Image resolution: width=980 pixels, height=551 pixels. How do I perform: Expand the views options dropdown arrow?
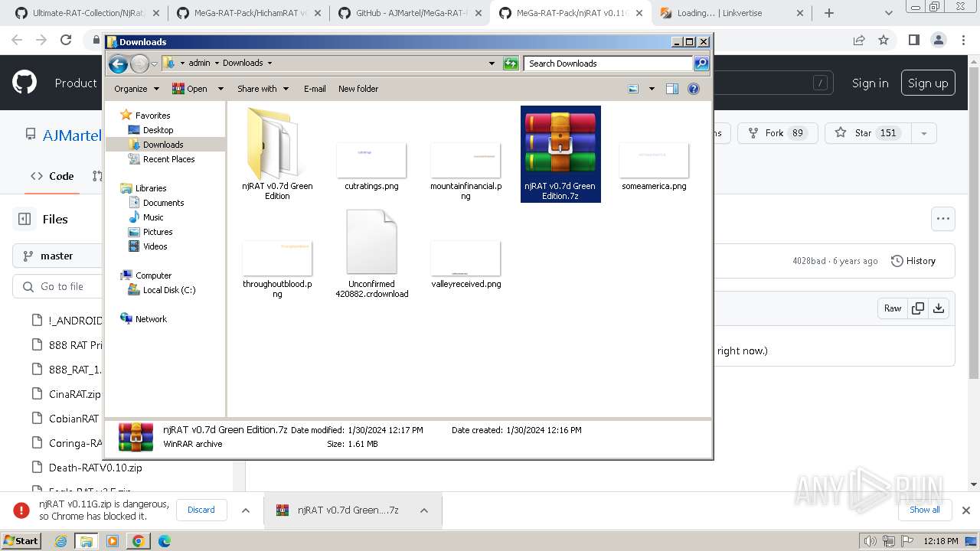(652, 89)
